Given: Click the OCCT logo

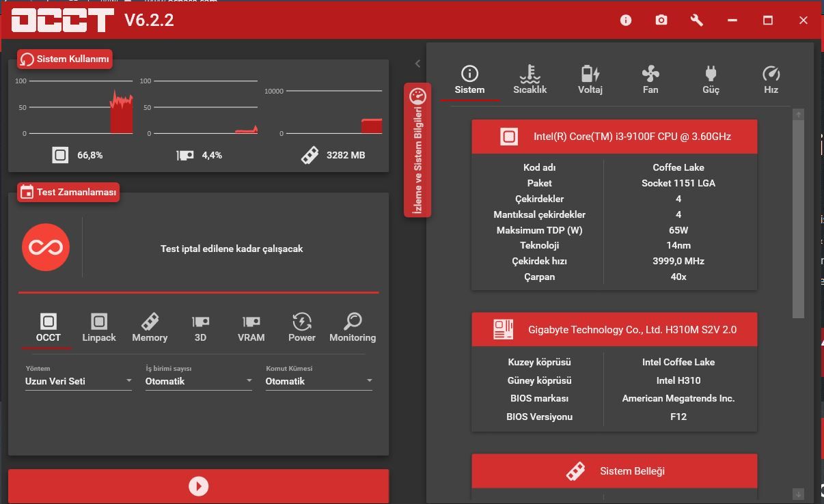Looking at the screenshot, I should tap(62, 20).
